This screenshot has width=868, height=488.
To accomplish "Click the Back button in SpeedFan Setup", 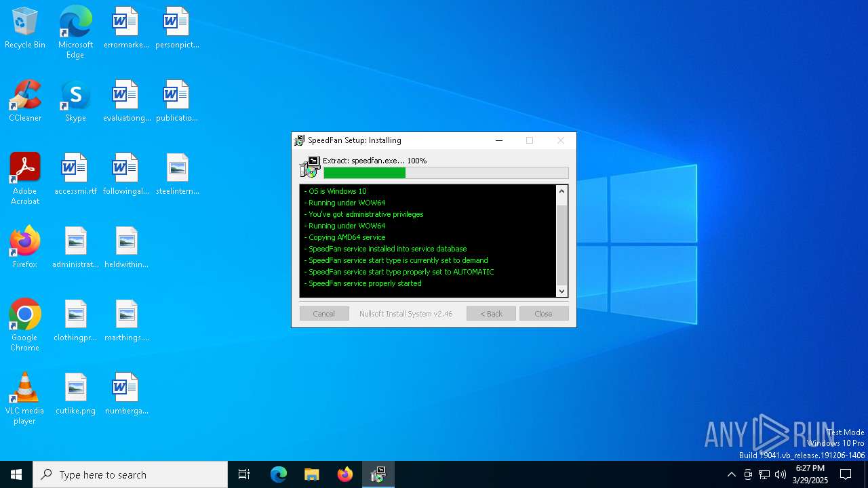I will [x=491, y=314].
